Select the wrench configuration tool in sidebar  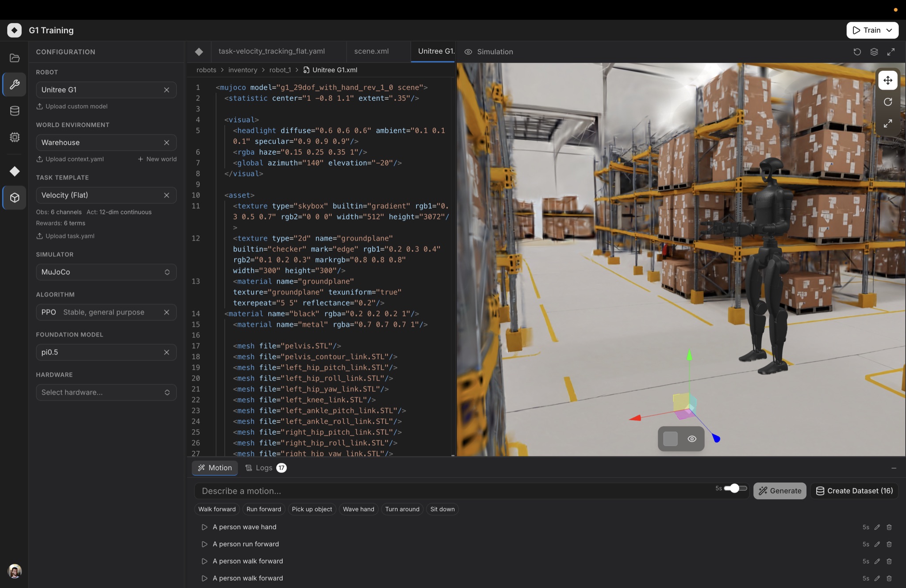(15, 84)
